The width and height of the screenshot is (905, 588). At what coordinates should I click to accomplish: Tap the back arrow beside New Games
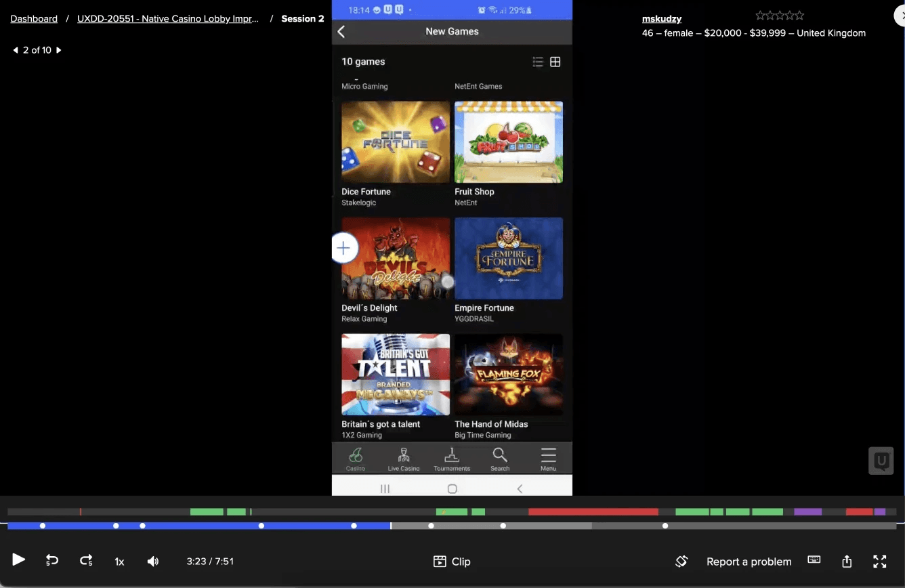[341, 32]
